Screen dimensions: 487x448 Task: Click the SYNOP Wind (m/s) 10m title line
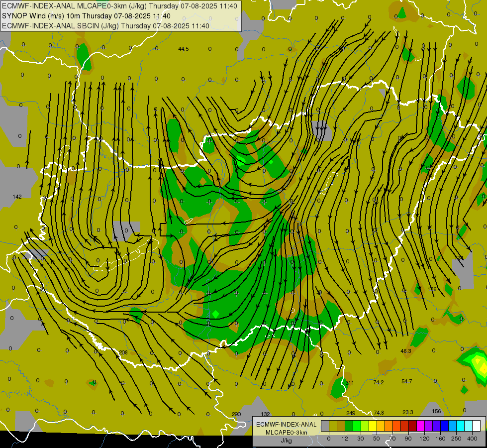86,16
